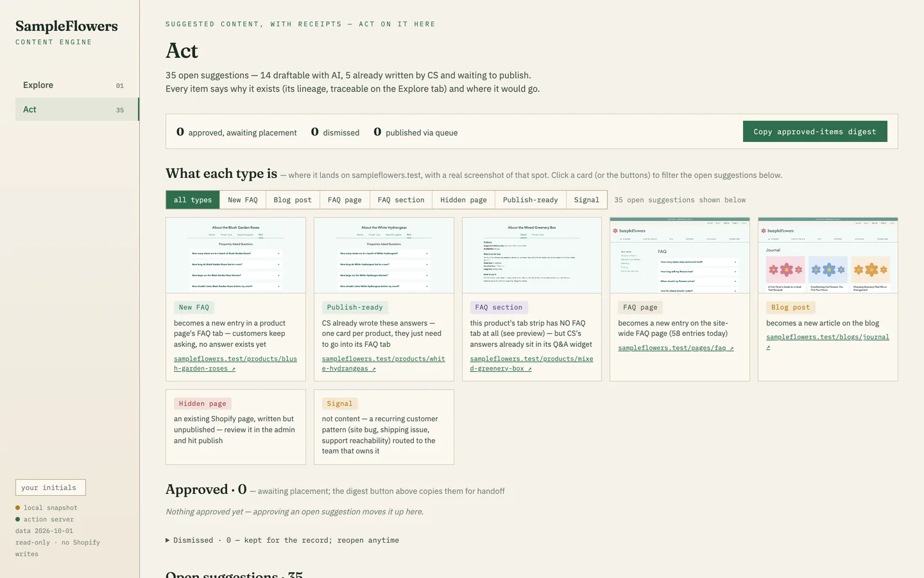924x578 pixels.
Task: Visit the blush-garden-roses product link
Action: click(x=235, y=363)
